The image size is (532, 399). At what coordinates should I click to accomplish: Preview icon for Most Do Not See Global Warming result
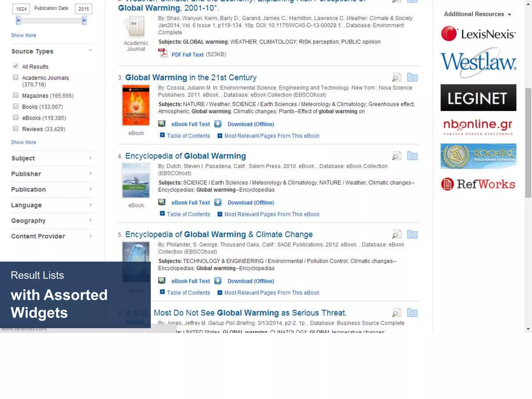pyautogui.click(x=396, y=313)
